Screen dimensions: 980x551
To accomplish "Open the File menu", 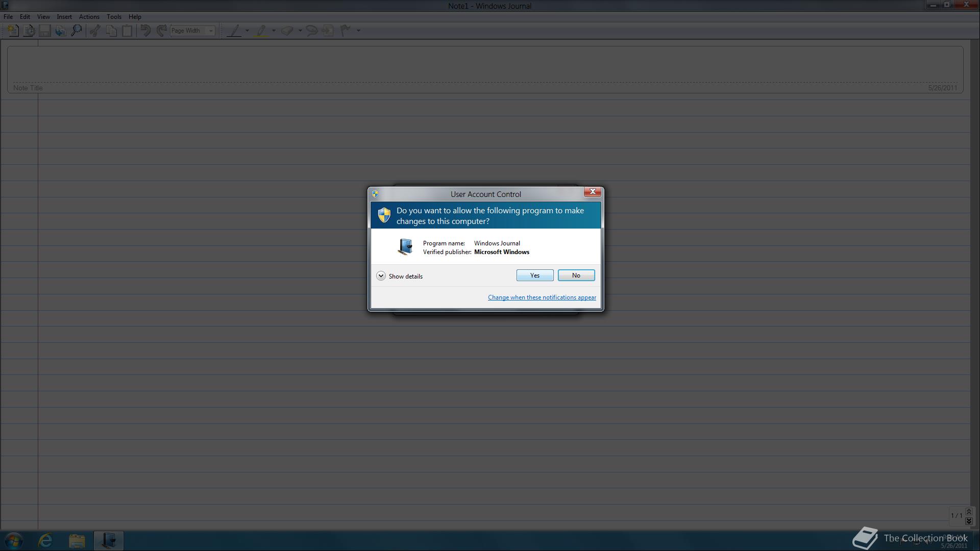I will pos(8,17).
